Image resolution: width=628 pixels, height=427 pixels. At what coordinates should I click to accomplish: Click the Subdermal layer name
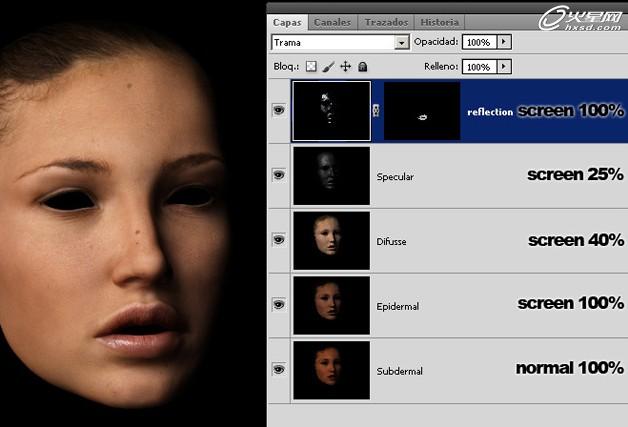(x=399, y=371)
